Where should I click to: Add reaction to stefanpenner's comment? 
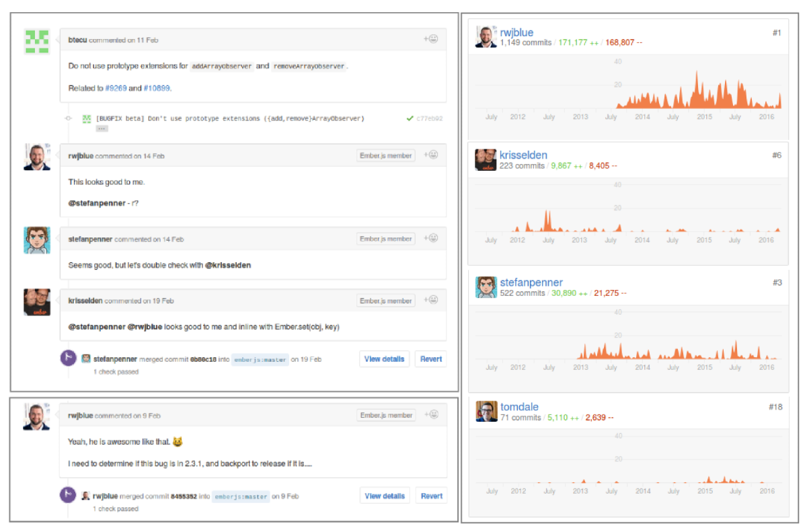pyautogui.click(x=430, y=238)
